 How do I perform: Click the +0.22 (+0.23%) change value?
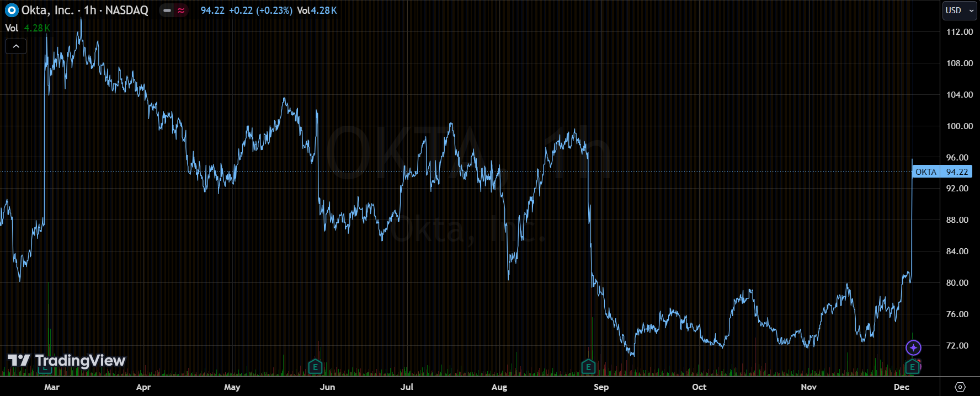(x=260, y=10)
